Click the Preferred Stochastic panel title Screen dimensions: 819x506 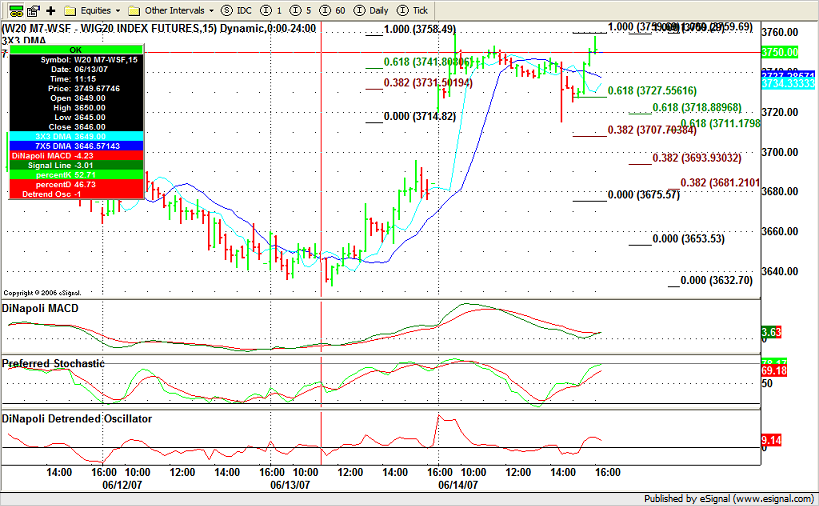pos(52,363)
